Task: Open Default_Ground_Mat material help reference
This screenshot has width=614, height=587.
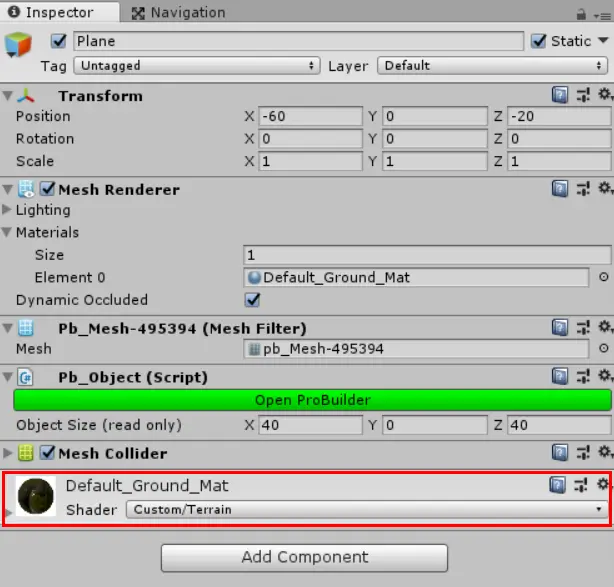Action: tap(558, 485)
